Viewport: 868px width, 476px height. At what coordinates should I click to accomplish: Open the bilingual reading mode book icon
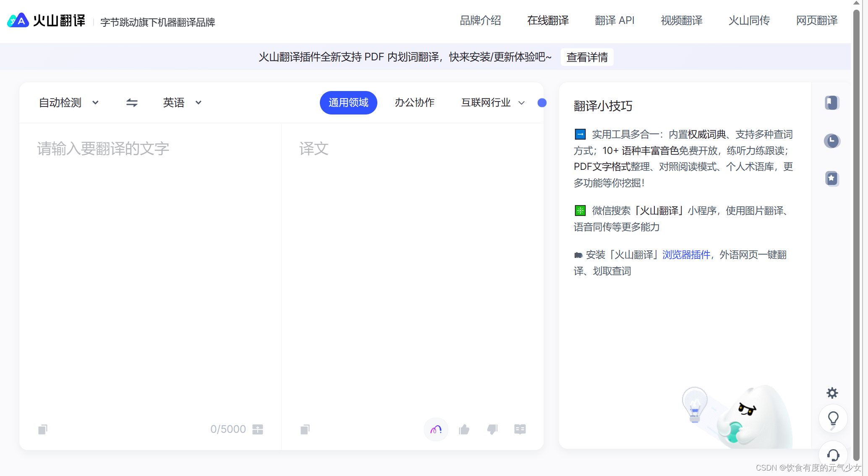coord(520,429)
